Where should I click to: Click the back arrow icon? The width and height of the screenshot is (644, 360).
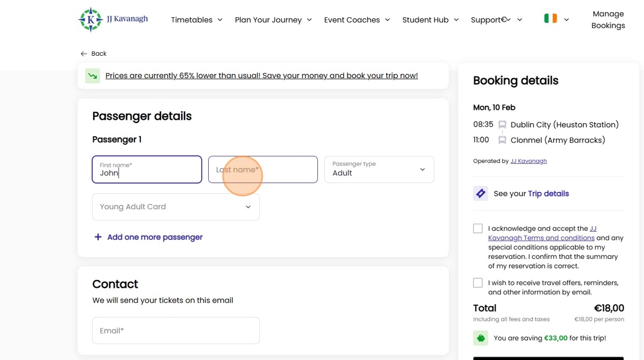84,53
